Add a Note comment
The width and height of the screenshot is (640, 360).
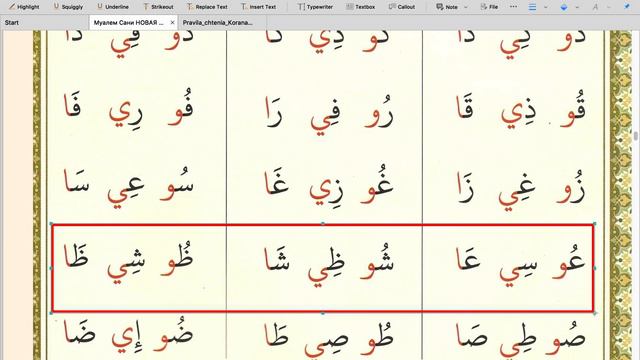pos(447,7)
